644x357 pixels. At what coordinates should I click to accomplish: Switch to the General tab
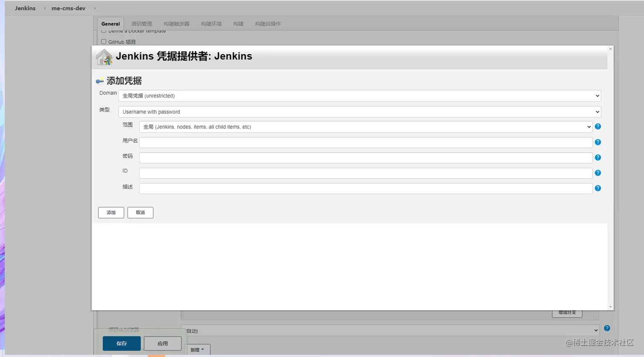click(111, 24)
